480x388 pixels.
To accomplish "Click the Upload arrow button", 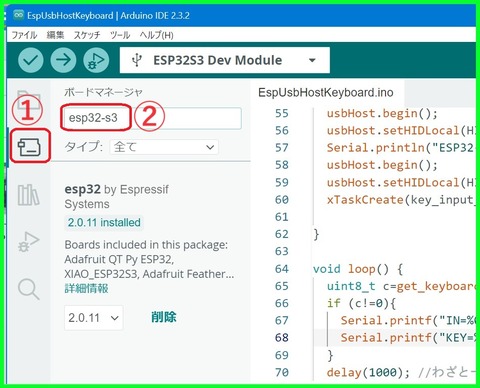I will 63,60.
